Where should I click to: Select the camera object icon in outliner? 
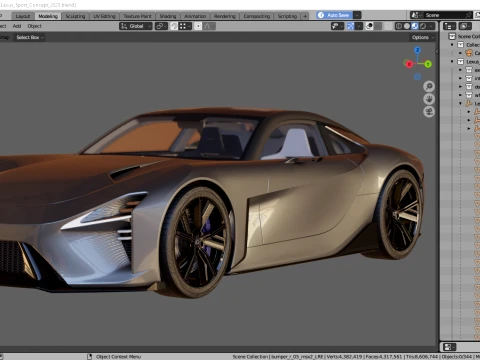tap(469, 53)
